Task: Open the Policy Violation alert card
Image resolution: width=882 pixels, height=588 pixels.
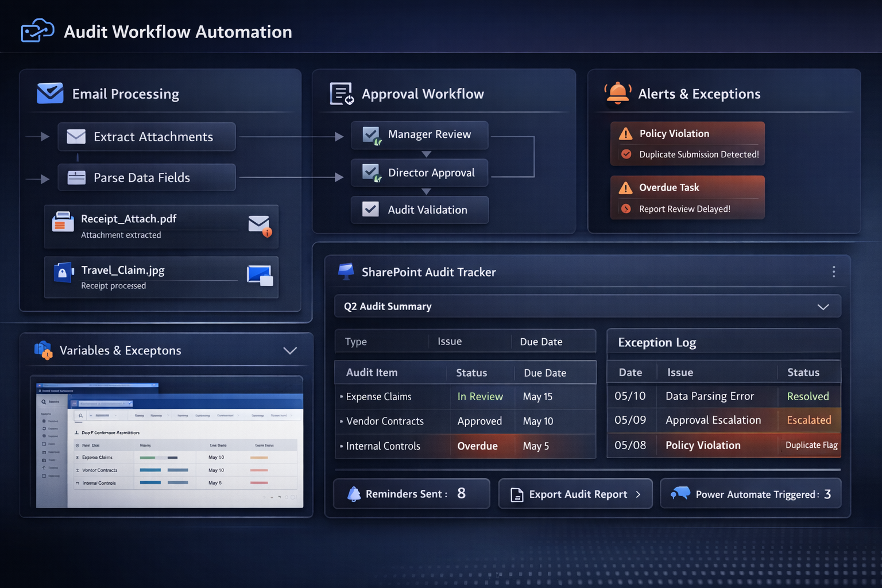Action: [687, 144]
